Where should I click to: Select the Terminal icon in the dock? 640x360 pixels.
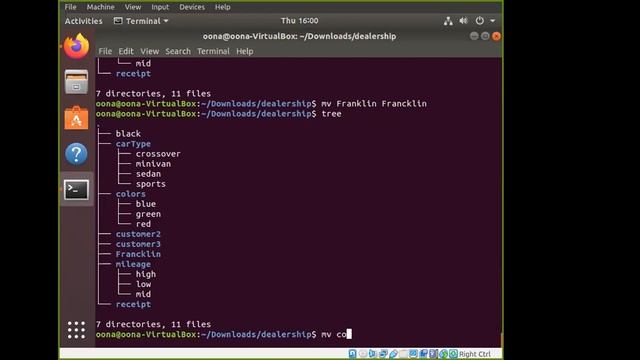click(76, 190)
